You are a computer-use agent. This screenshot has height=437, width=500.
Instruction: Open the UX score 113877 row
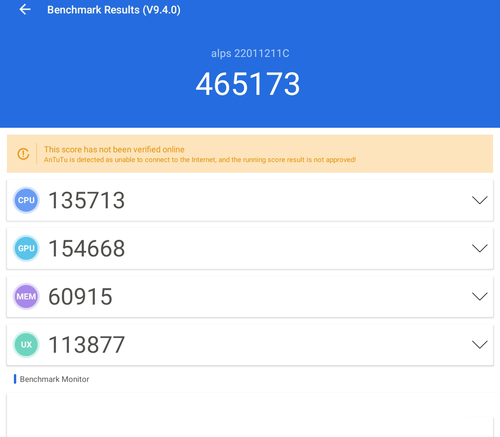(x=250, y=344)
